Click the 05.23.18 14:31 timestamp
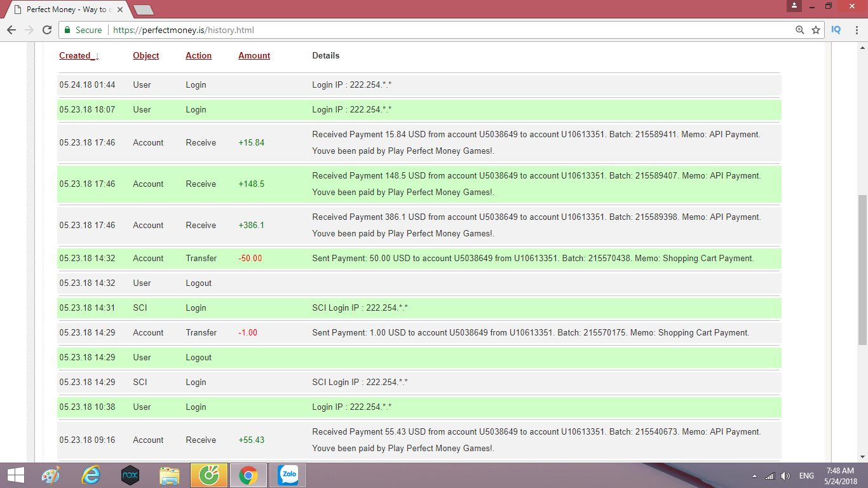Screen dimensions: 868x488 88,308
